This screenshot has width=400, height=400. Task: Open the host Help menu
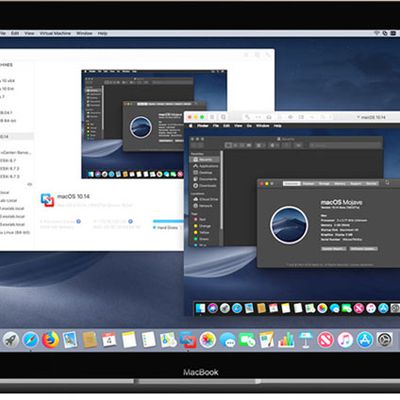click(x=102, y=33)
